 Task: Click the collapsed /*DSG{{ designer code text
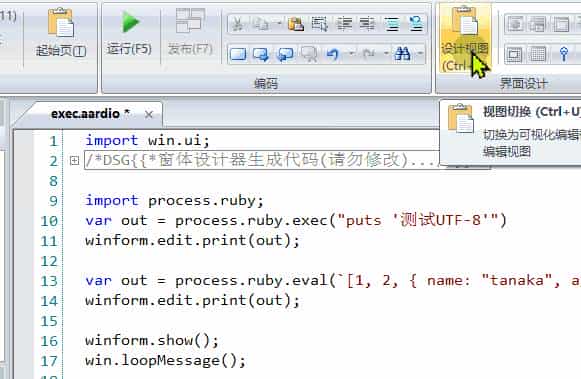261,160
